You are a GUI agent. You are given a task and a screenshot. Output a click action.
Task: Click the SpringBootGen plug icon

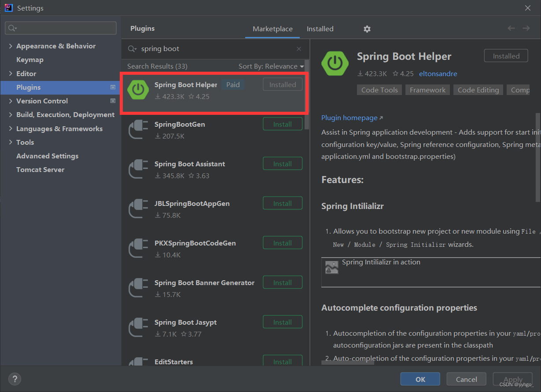138,130
